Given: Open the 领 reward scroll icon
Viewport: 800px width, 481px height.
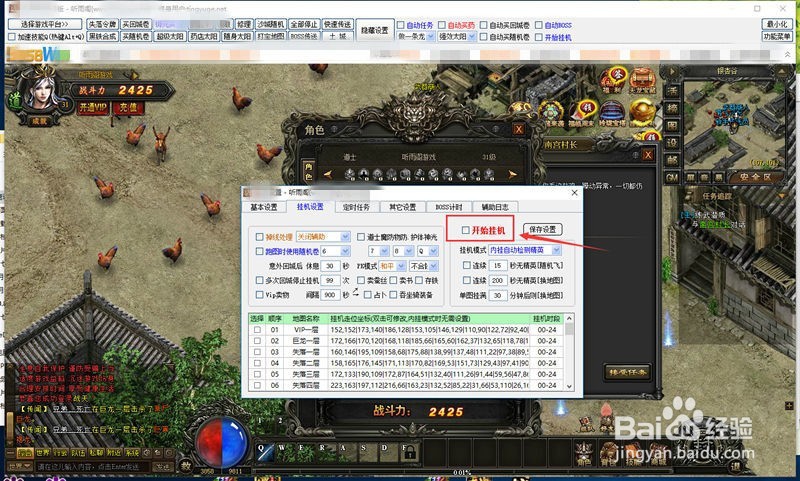Looking at the screenshot, I should (583, 113).
